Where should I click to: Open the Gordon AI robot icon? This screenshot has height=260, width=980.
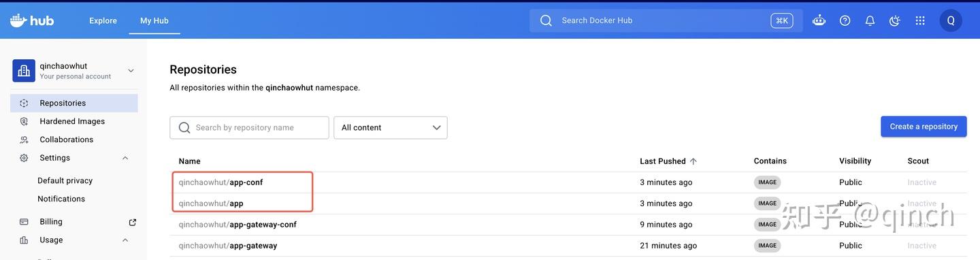[819, 20]
